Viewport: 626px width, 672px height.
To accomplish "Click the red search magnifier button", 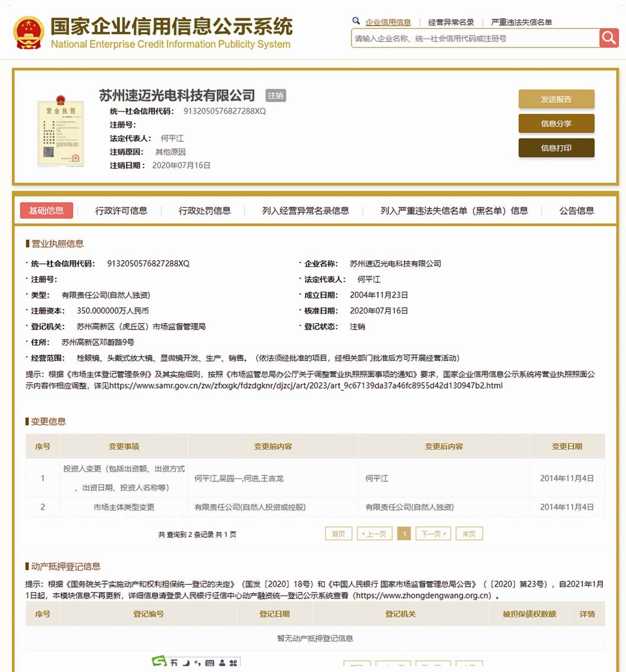I will [x=609, y=39].
